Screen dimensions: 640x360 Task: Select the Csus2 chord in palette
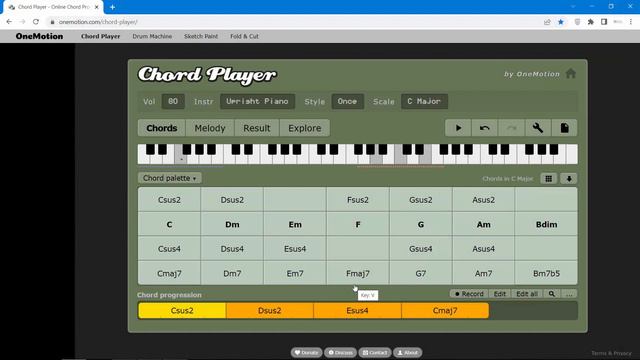point(169,200)
